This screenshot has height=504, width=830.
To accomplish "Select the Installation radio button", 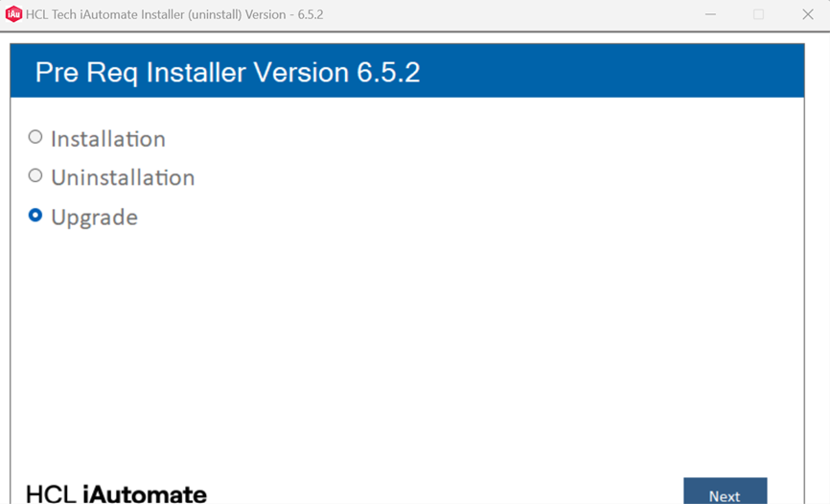I will [x=35, y=138].
